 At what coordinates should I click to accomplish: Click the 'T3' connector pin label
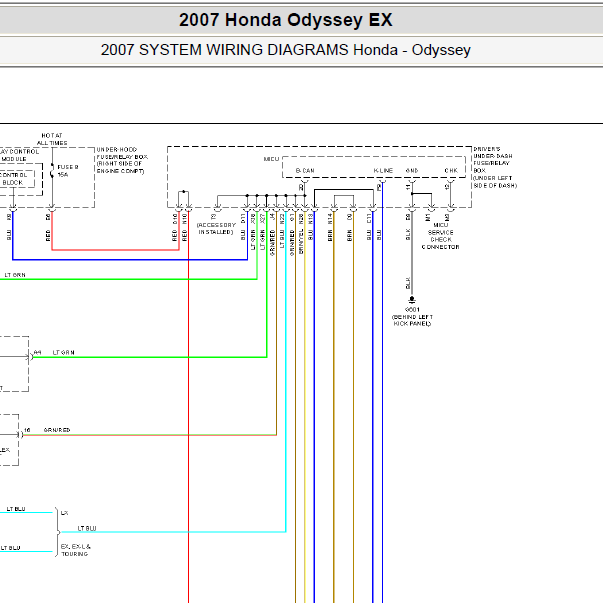[x=214, y=217]
